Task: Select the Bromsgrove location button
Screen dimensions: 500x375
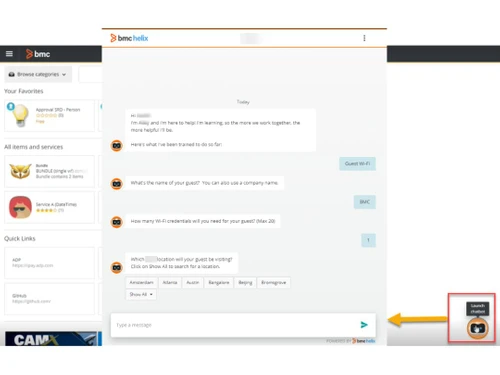Action: pyautogui.click(x=273, y=282)
